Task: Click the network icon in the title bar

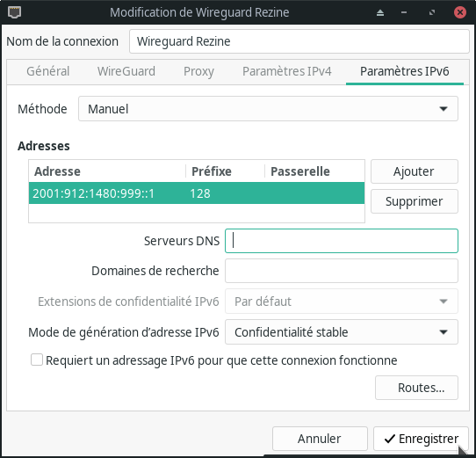Action: pyautogui.click(x=14, y=12)
